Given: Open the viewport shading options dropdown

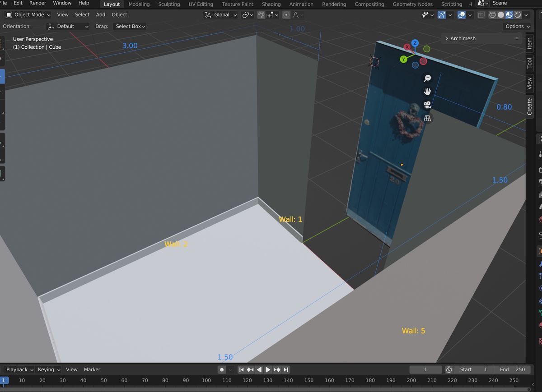Looking at the screenshot, I should pyautogui.click(x=526, y=15).
